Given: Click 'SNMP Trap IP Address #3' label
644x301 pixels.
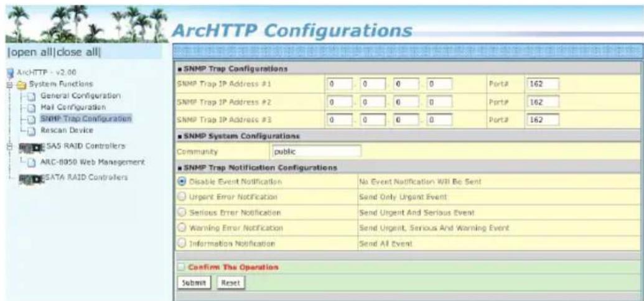Looking at the screenshot, I should (x=223, y=119).
